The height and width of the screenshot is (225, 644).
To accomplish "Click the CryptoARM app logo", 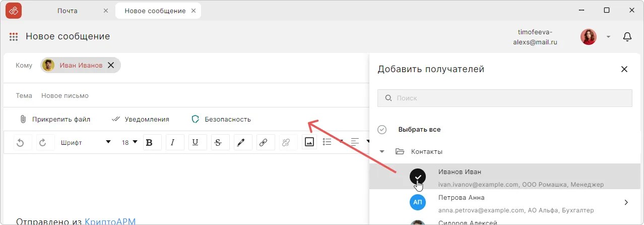I will pos(14,10).
